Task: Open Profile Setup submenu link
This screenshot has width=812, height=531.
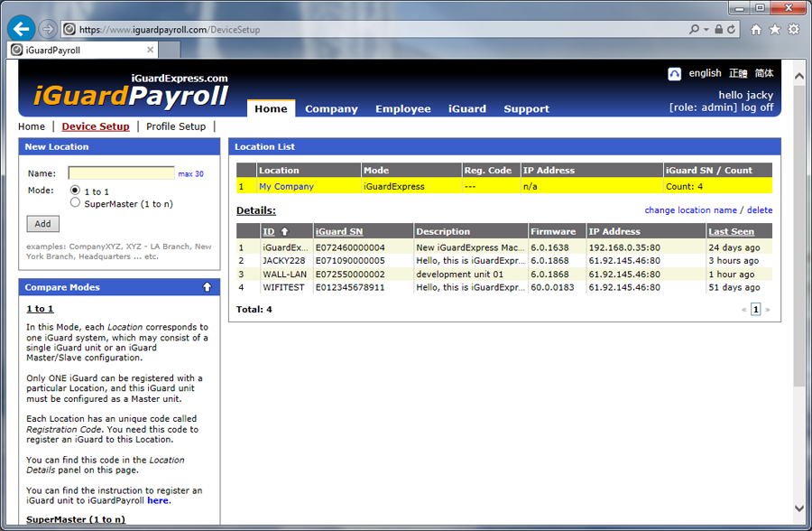Action: coord(176,126)
